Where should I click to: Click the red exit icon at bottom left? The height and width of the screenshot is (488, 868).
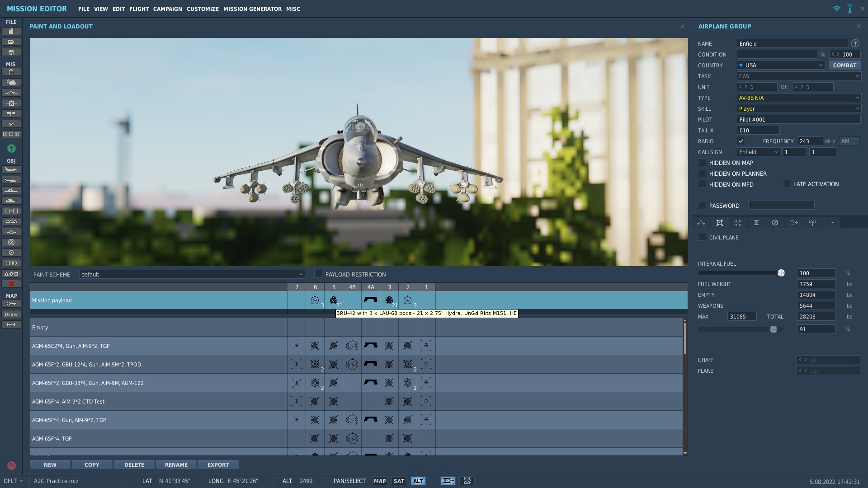click(11, 465)
